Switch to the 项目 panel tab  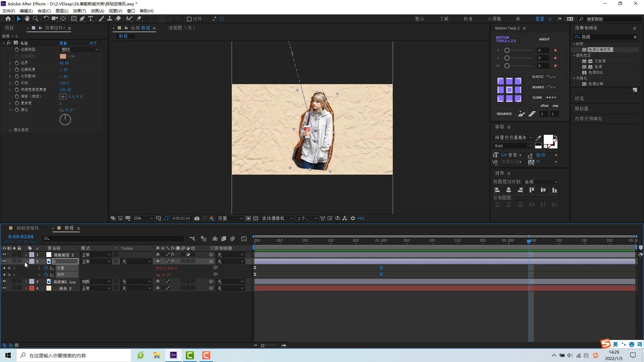[x=9, y=28]
